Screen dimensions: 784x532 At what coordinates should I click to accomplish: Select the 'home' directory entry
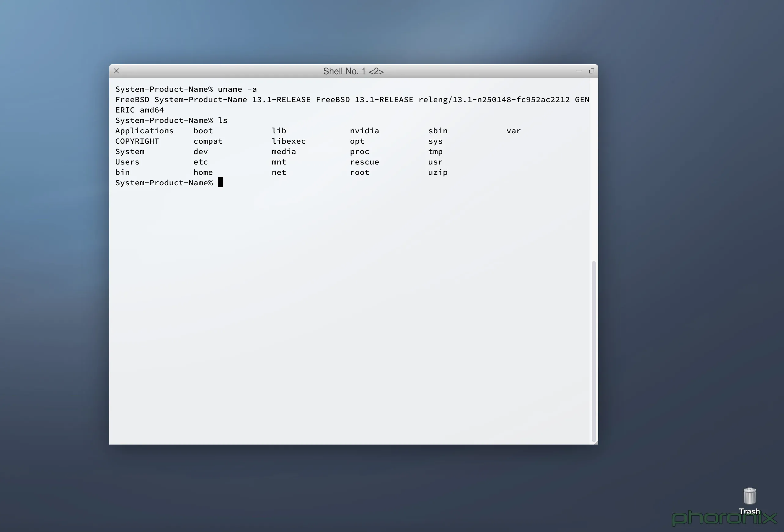pos(203,172)
